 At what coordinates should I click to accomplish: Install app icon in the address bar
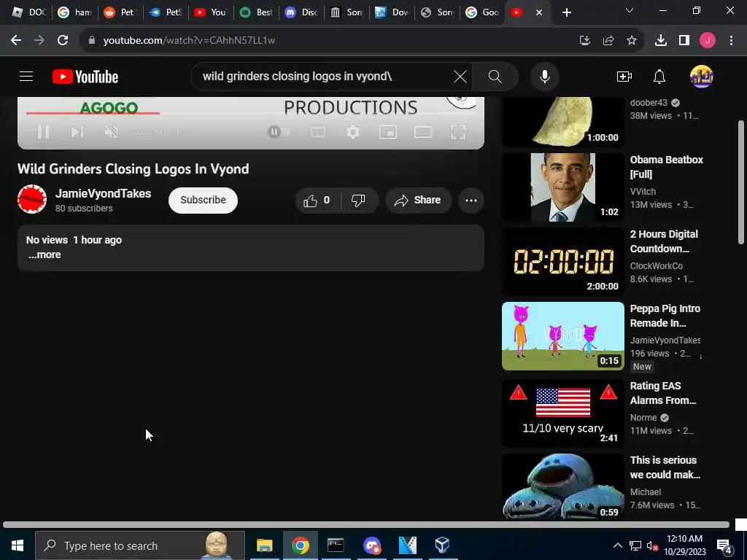point(584,41)
